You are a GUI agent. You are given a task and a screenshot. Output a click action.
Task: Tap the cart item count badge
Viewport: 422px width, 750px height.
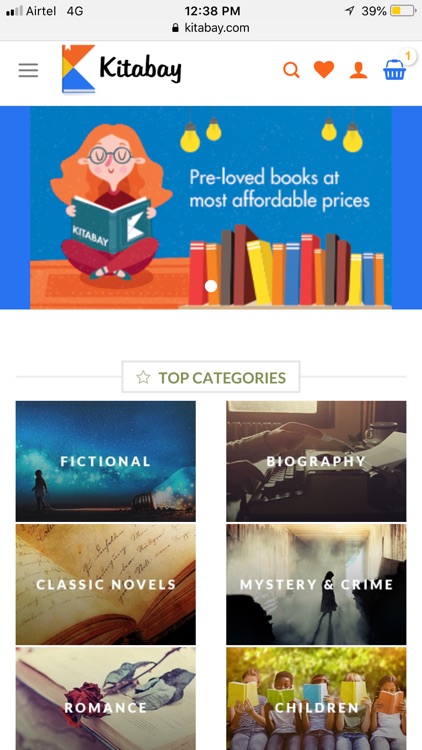pos(408,56)
